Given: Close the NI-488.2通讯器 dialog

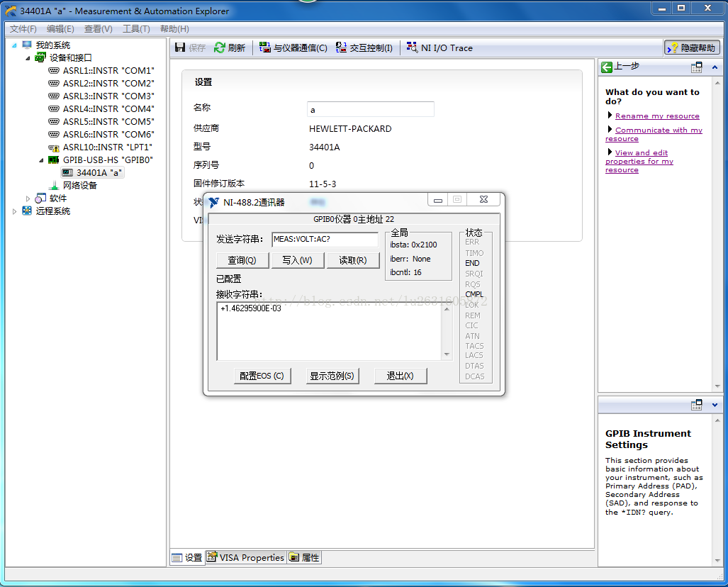Looking at the screenshot, I should click(x=483, y=200).
